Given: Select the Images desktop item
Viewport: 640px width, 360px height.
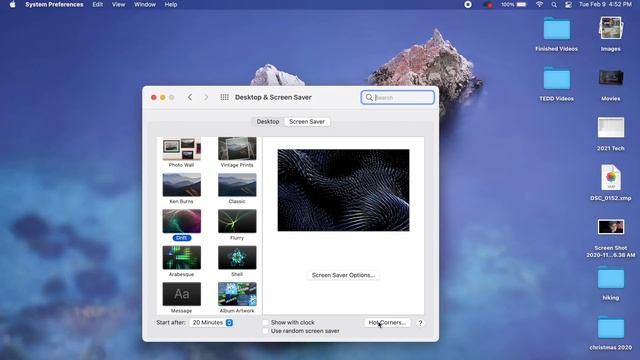Looking at the screenshot, I should [611, 34].
